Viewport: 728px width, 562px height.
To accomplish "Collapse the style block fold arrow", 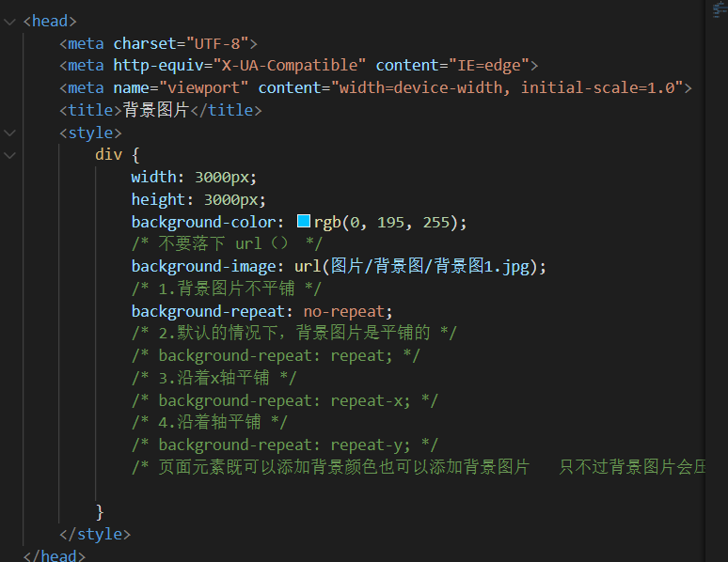I will tap(9, 133).
